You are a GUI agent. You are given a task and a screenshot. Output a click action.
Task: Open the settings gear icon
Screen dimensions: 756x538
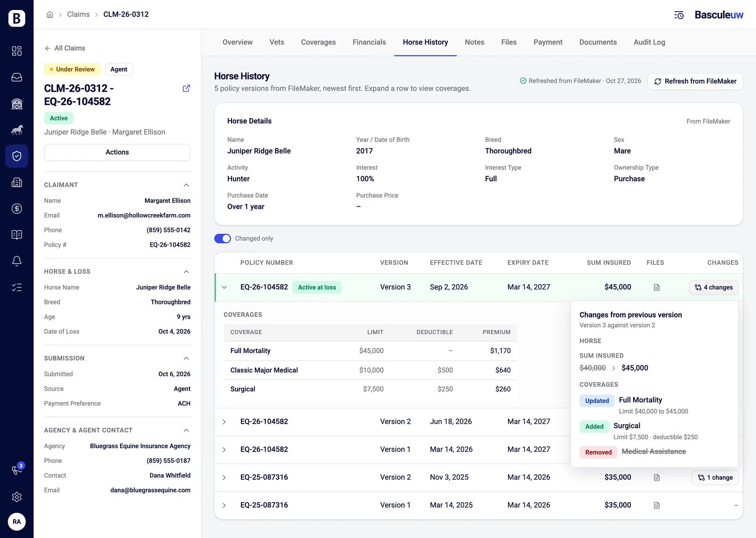tap(17, 497)
